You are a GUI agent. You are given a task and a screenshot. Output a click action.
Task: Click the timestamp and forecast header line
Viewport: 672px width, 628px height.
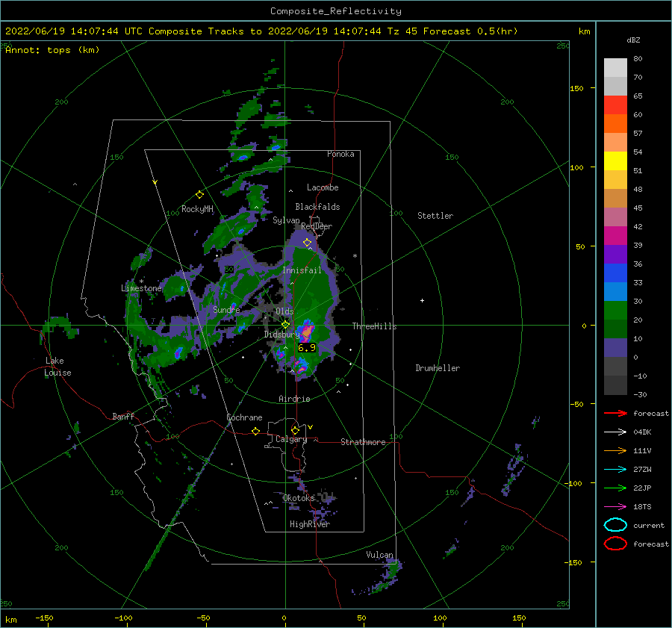tap(261, 31)
